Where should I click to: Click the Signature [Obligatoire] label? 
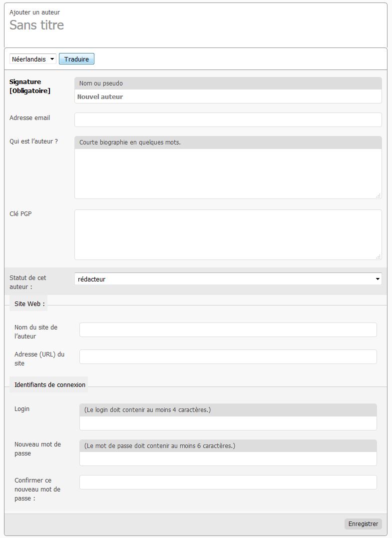pos(30,86)
